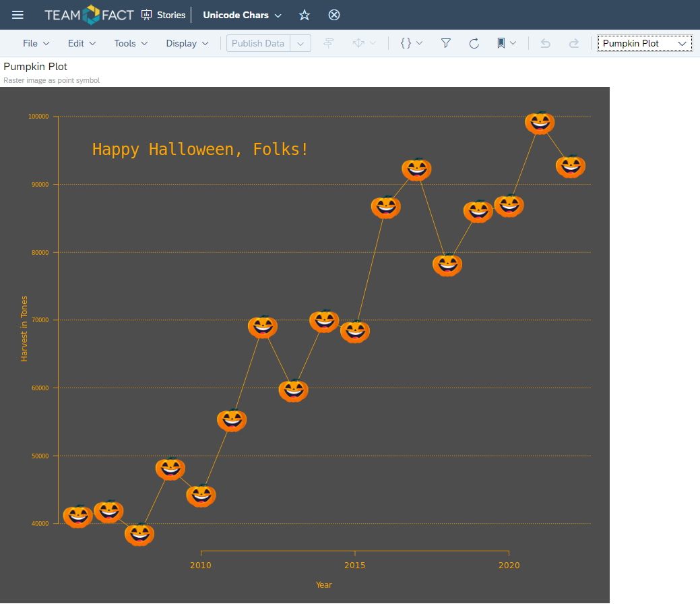Image resolution: width=700 pixels, height=610 pixels.
Task: Open the Pumpkin Plot page selector
Action: click(x=645, y=43)
